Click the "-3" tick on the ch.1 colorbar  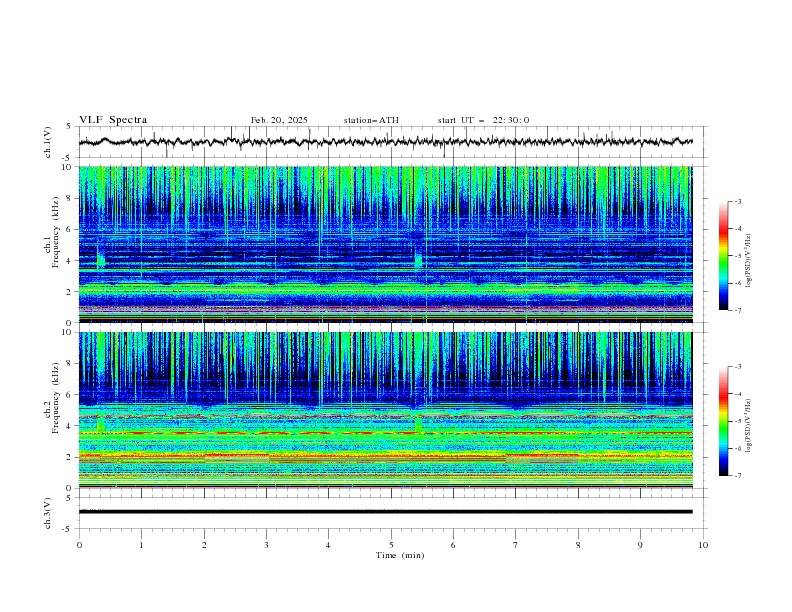737,201
